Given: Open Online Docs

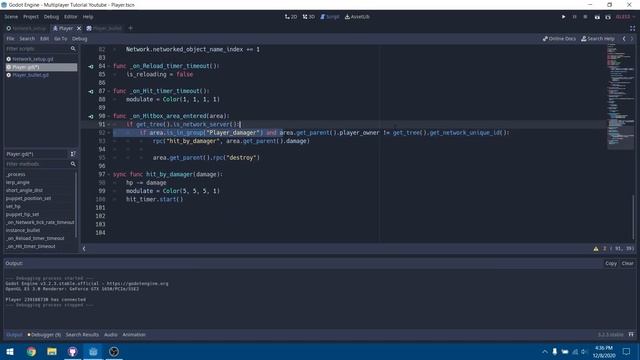Looking at the screenshot, I should tap(559, 39).
